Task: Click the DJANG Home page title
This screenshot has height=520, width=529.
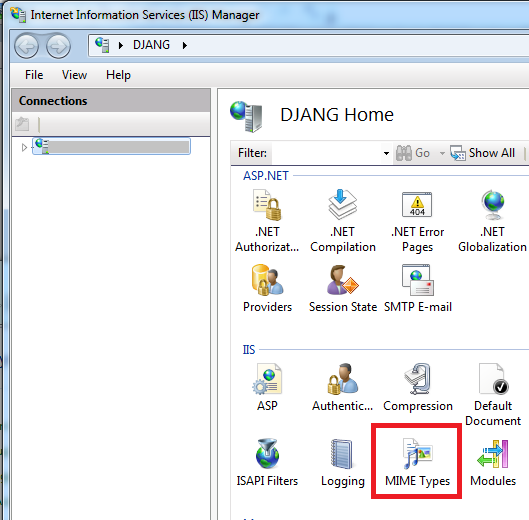Action: (x=337, y=115)
